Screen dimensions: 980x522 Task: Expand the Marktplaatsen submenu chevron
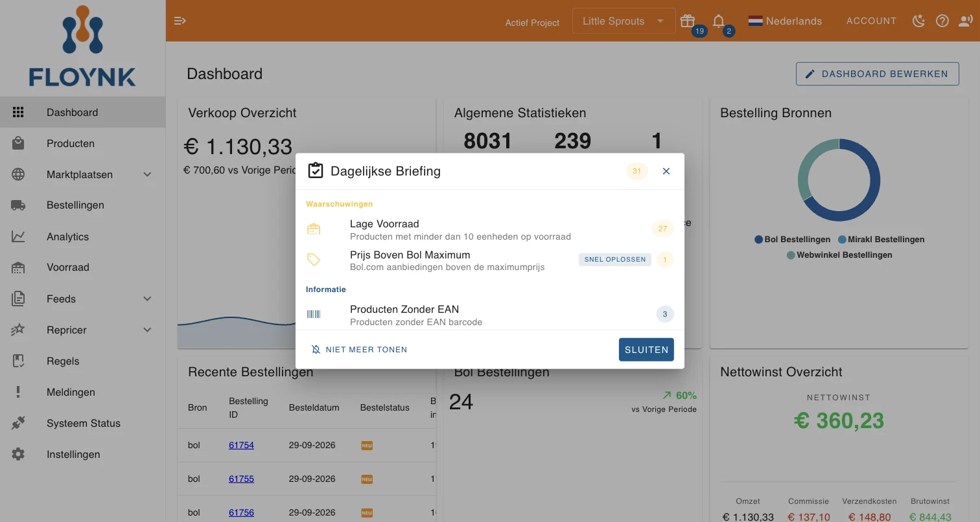[x=147, y=174]
